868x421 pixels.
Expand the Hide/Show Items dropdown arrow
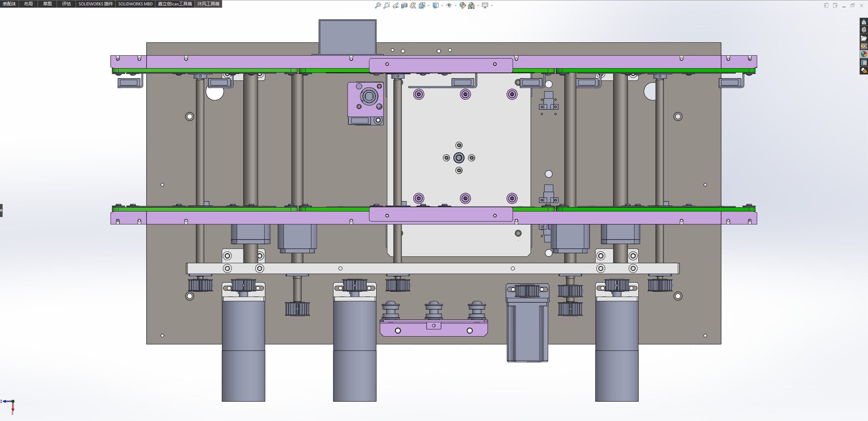(455, 5)
